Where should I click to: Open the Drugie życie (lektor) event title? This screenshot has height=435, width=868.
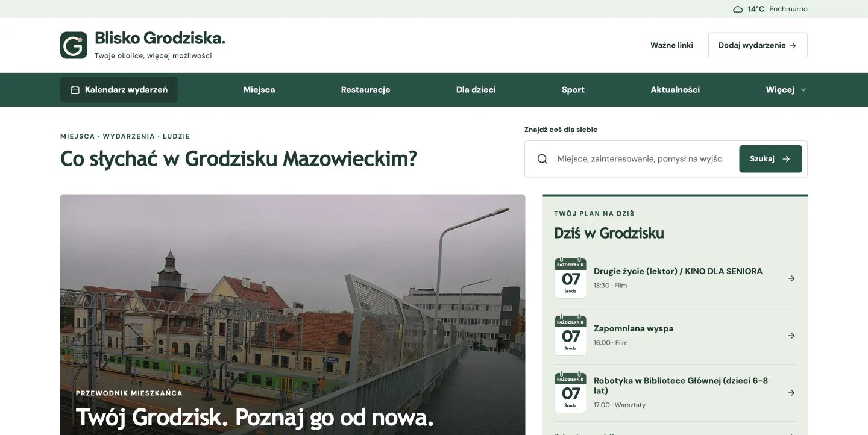pos(678,271)
